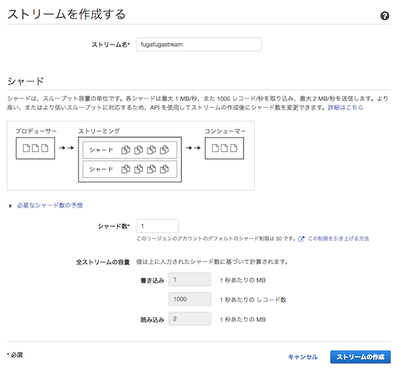Click the ストリームの作成 button
This screenshot has width=410, height=370.
click(360, 357)
